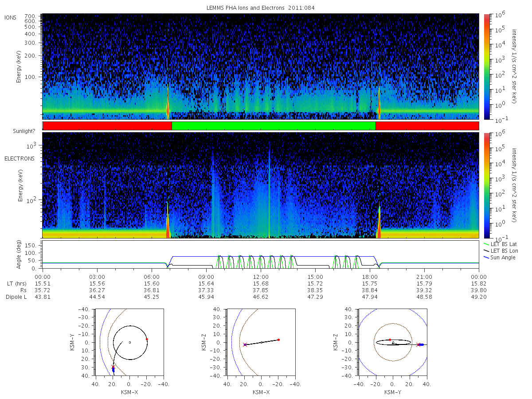Click the Rs value "39.80"
The width and height of the screenshot is (532, 399).
479,290
